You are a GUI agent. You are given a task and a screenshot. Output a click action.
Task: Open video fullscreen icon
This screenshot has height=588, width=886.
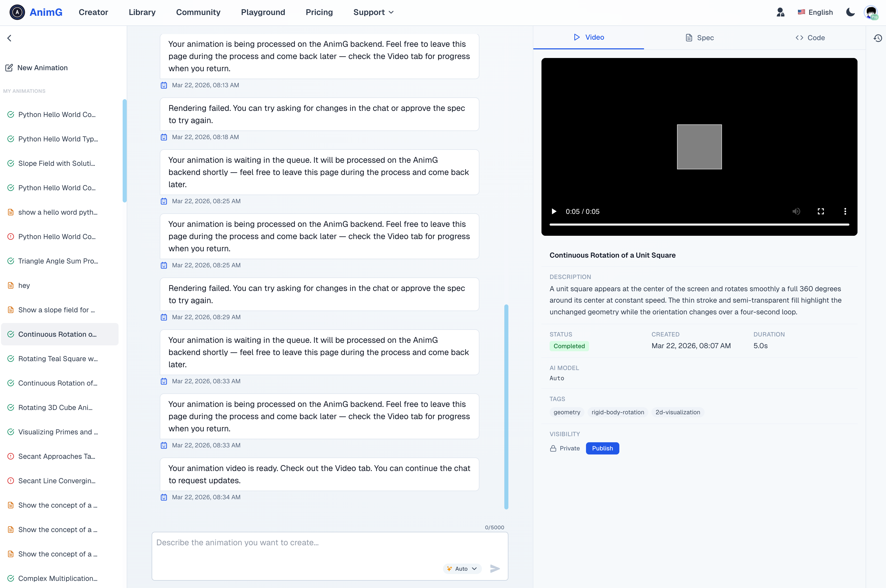(821, 212)
